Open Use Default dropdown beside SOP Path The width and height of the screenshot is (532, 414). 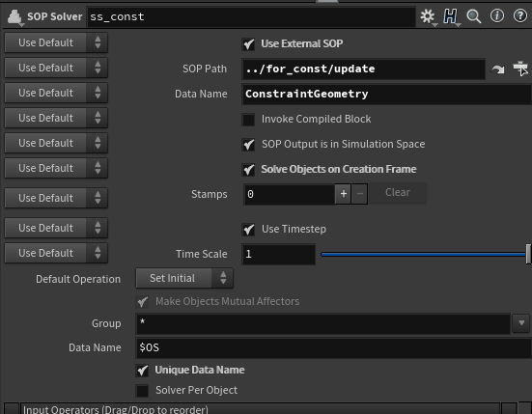(56, 68)
